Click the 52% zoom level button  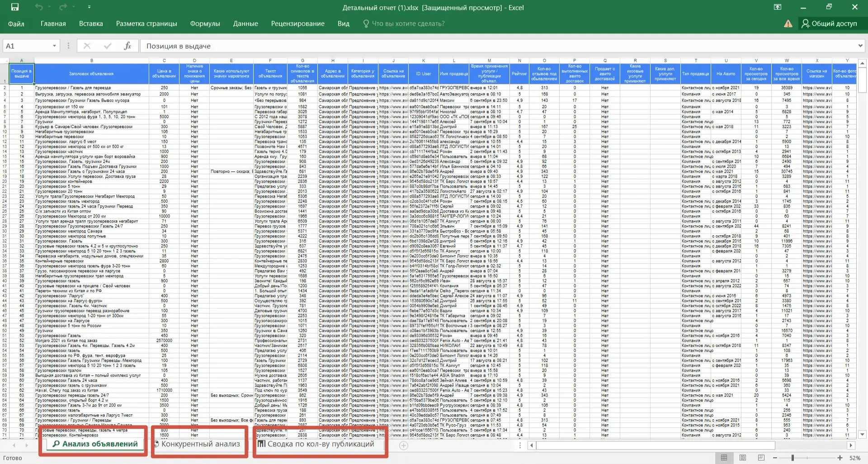pyautogui.click(x=854, y=458)
